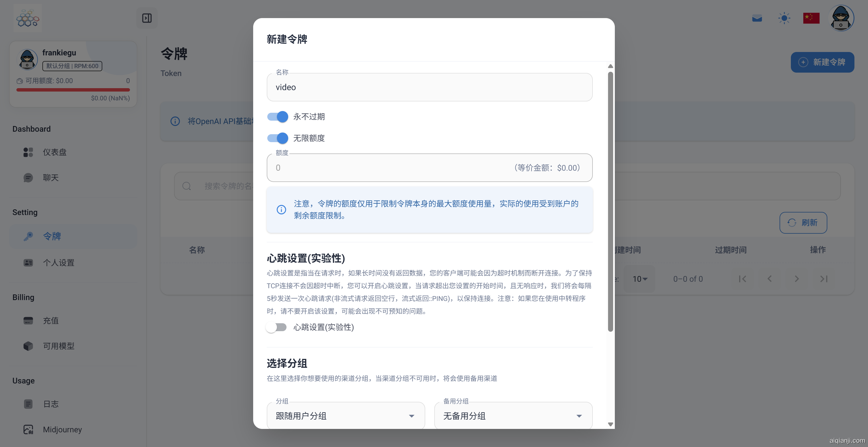Go to 个人设置 in the sidebar

point(59,263)
